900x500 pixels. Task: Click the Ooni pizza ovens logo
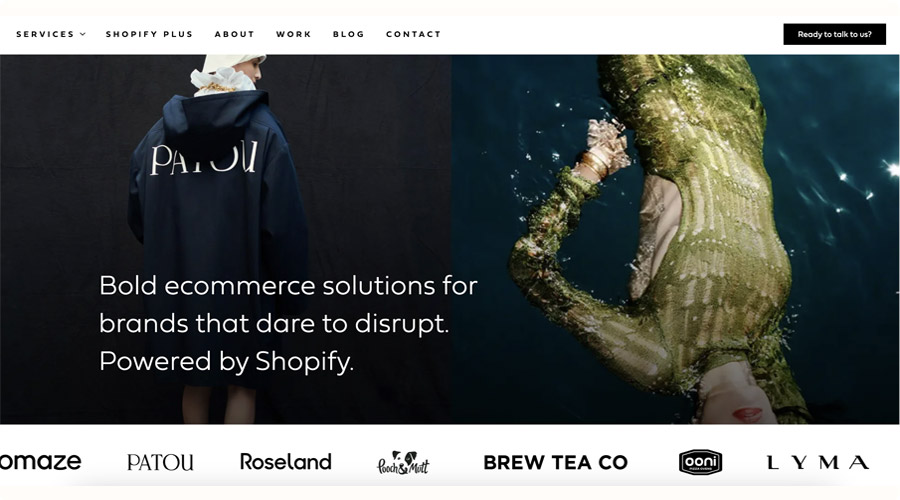click(x=700, y=462)
